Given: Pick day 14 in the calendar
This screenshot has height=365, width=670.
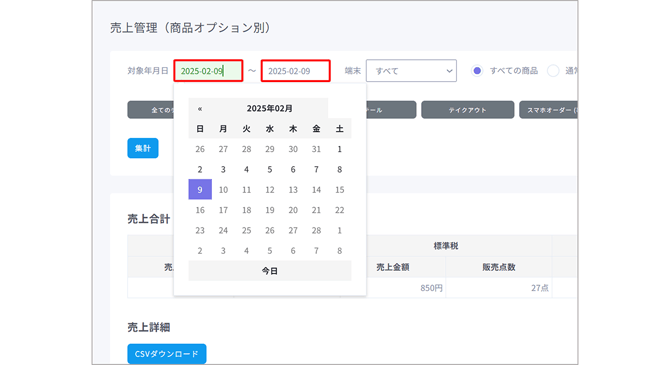Looking at the screenshot, I should point(316,190).
